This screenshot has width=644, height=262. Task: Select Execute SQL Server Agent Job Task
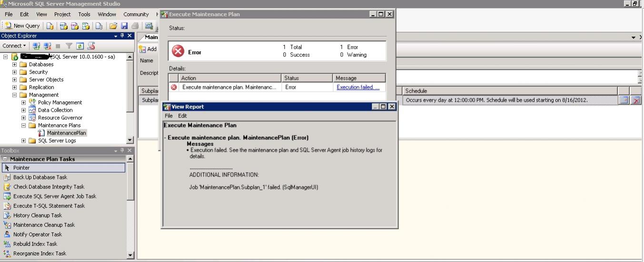[64, 196]
